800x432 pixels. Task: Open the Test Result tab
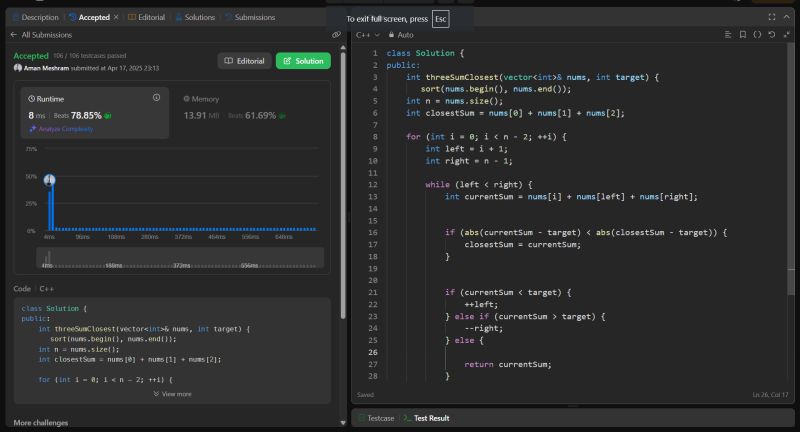coord(427,418)
